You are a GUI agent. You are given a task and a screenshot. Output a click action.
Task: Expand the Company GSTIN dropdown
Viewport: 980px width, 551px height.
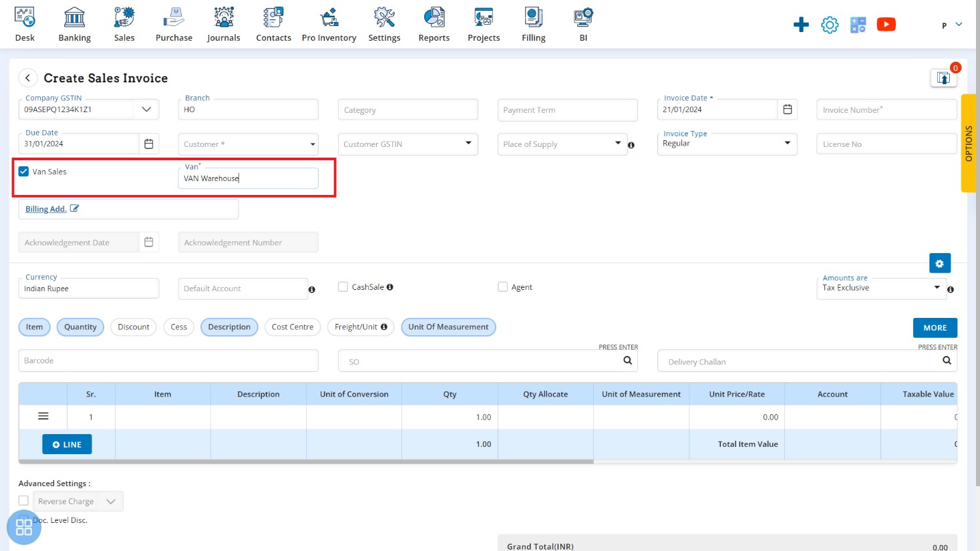[x=146, y=109]
